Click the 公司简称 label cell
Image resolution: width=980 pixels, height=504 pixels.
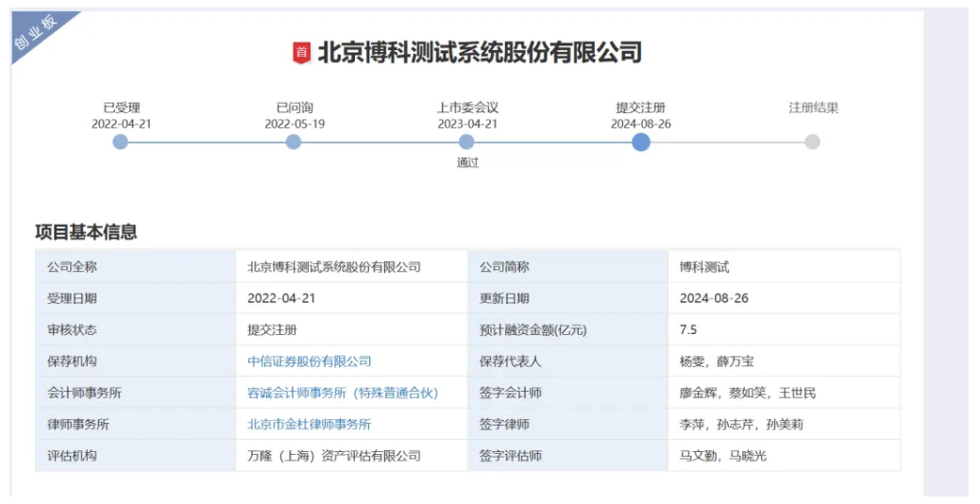point(567,267)
